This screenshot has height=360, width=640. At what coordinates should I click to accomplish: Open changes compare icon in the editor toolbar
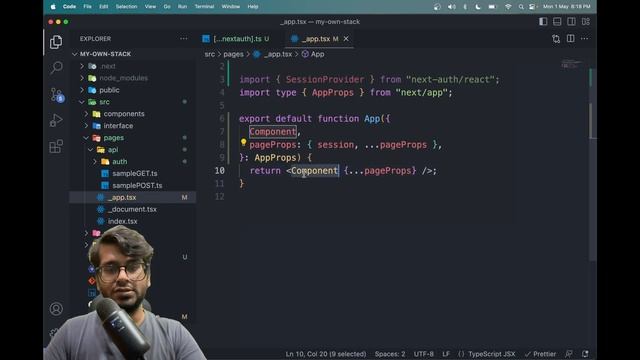click(556, 39)
